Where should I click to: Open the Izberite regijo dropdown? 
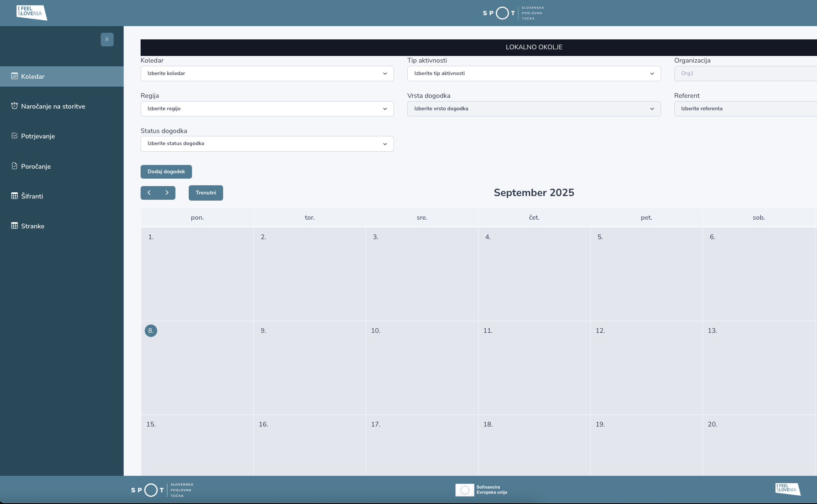pos(267,109)
